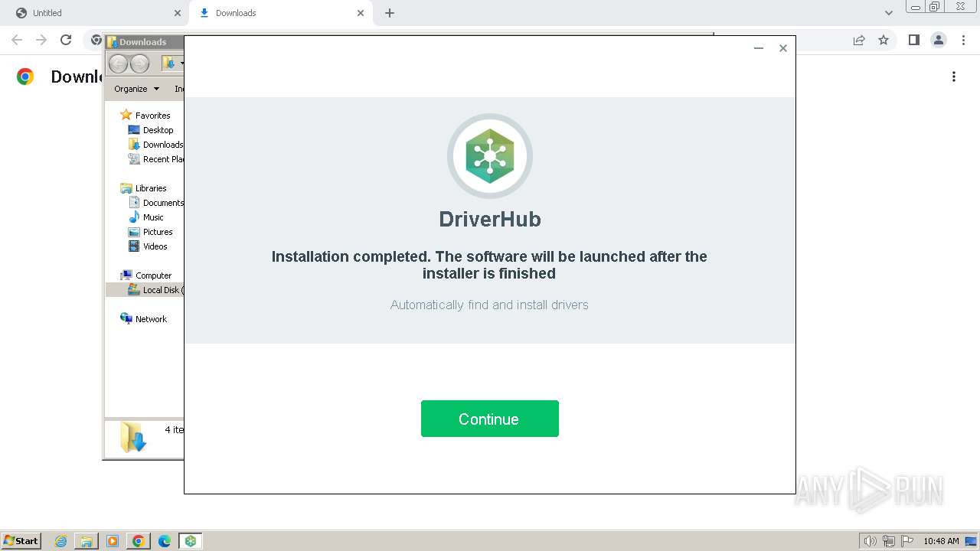Click the taskbar clock 10:48 AM

tap(941, 541)
